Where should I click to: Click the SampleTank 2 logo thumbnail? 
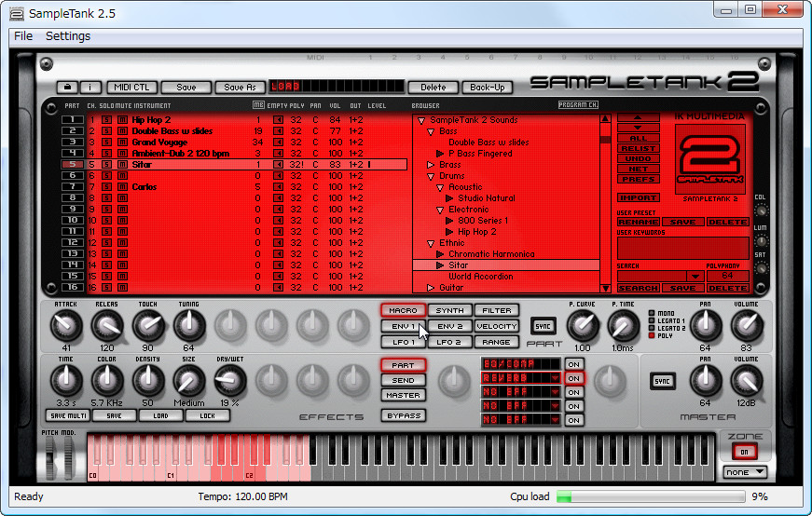pyautogui.click(x=710, y=158)
